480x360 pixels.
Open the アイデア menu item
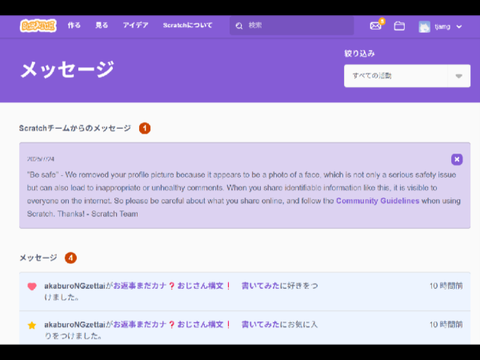click(x=135, y=25)
